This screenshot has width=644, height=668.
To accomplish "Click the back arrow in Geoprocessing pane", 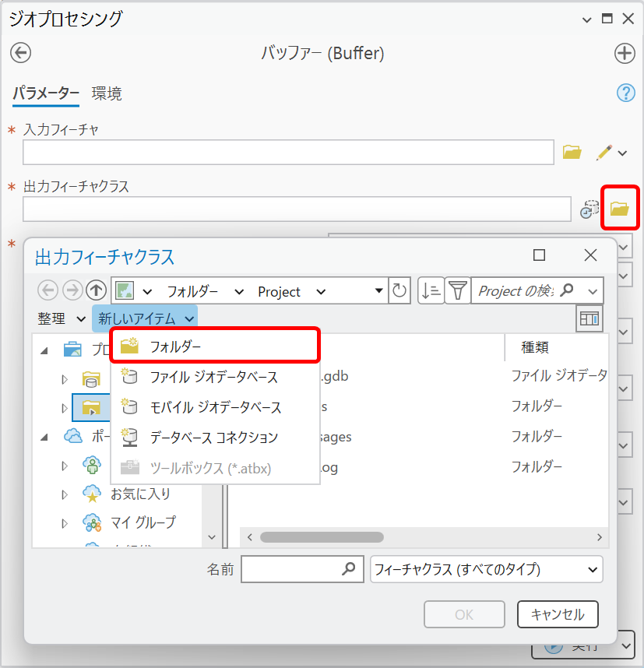I will pyautogui.click(x=20, y=53).
